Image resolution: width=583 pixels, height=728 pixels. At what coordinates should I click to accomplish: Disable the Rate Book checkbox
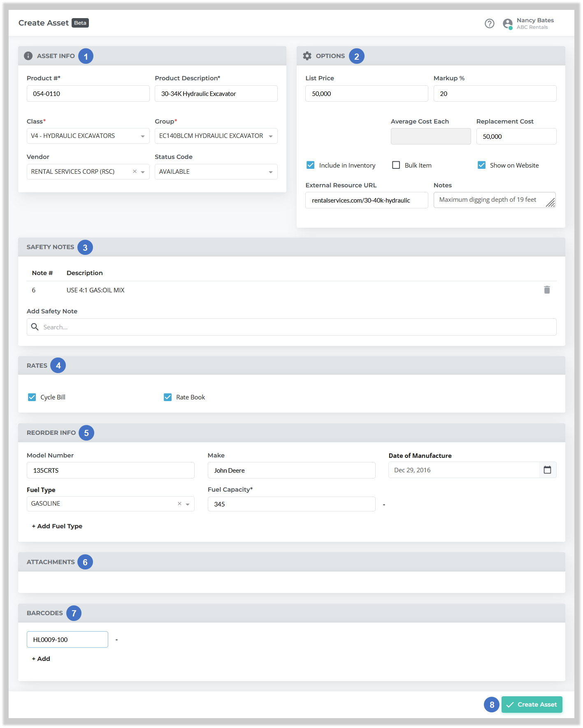point(168,397)
